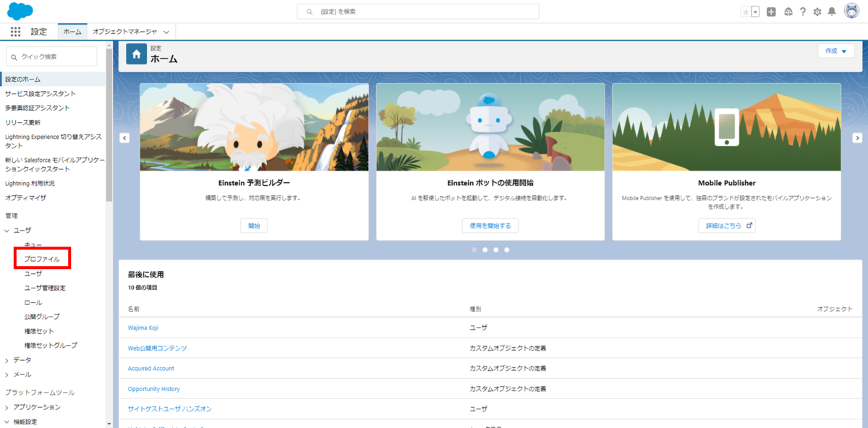Expand the アプリケーション section
The width and height of the screenshot is (868, 428).
tap(7, 407)
